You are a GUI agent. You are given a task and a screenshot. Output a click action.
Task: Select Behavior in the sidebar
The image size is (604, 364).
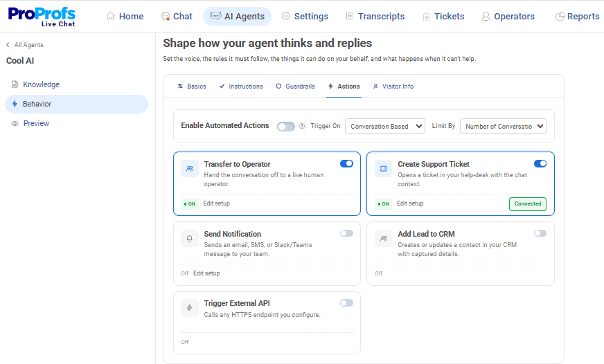click(76, 104)
